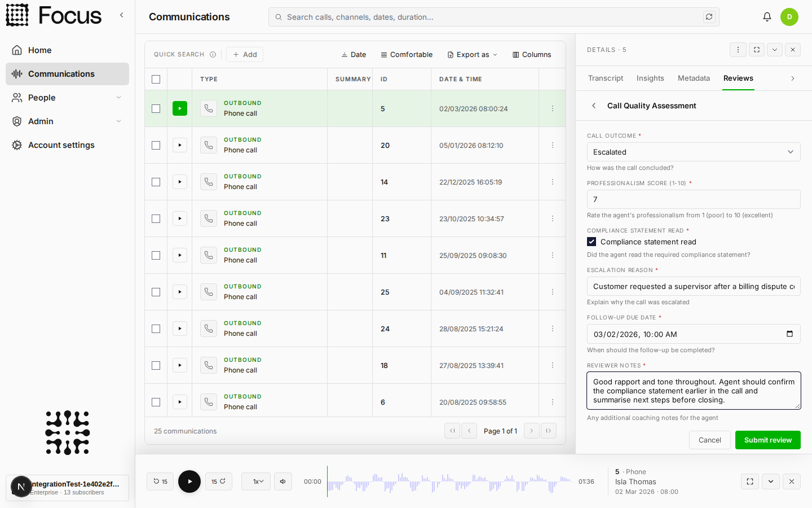Screen dimensions: 812x508
Task: Expand the details panel to fullscreen
Action: [x=757, y=50]
